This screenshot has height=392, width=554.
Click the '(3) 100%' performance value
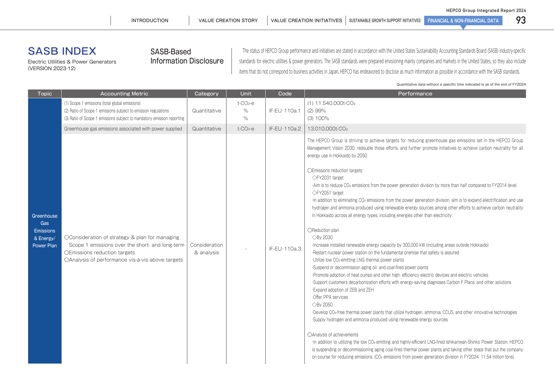(x=318, y=118)
